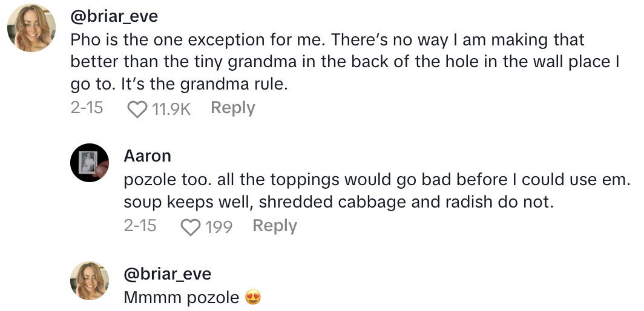Click the 199 like count
644x311 pixels.
218,227
